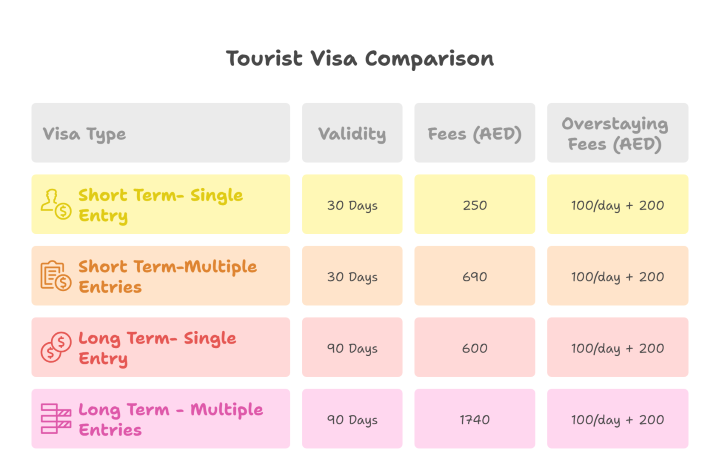Click the Tourist Visa Comparison title

360,59
